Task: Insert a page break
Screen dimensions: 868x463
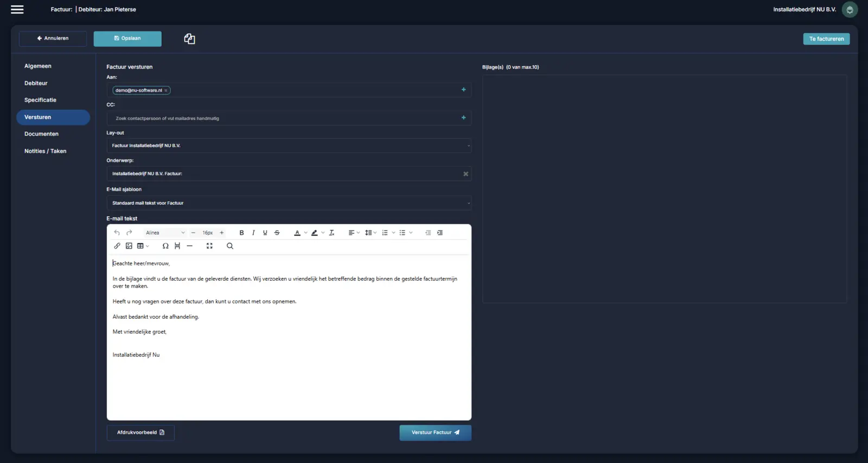Action: 177,246
